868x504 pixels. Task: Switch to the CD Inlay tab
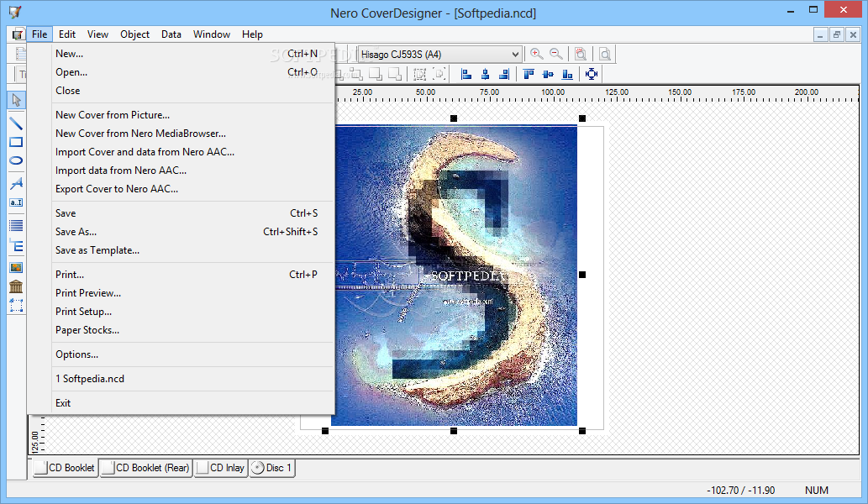tap(221, 468)
